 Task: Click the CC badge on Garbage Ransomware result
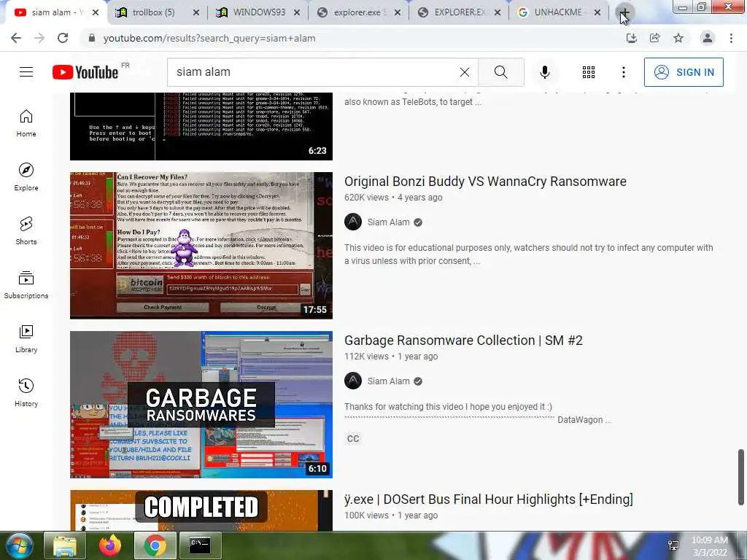[353, 438]
